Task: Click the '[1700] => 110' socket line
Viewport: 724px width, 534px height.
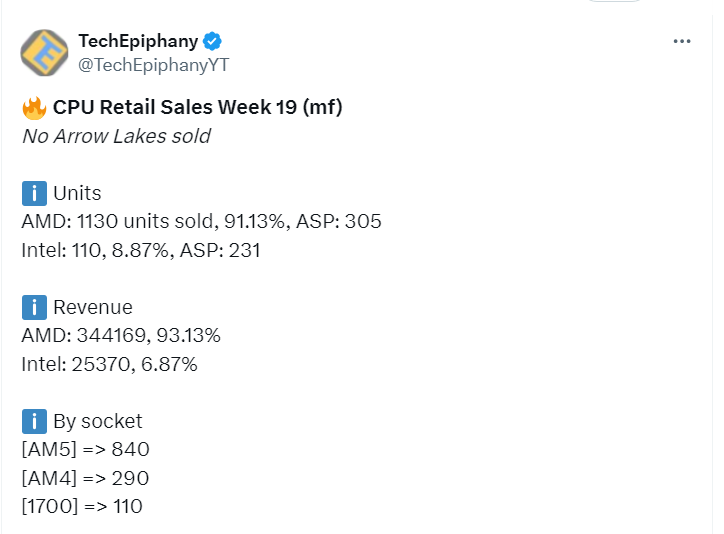Action: click(82, 506)
